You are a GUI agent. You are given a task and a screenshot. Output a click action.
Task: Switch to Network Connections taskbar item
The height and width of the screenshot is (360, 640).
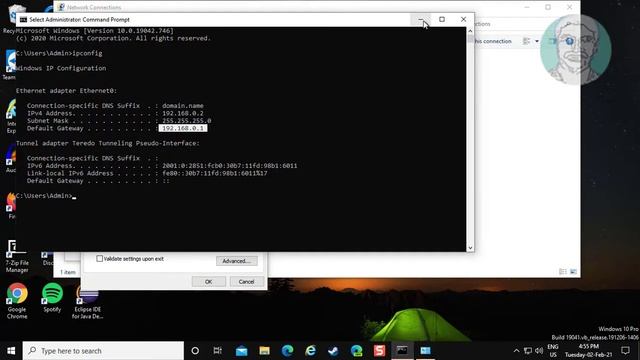click(425, 351)
